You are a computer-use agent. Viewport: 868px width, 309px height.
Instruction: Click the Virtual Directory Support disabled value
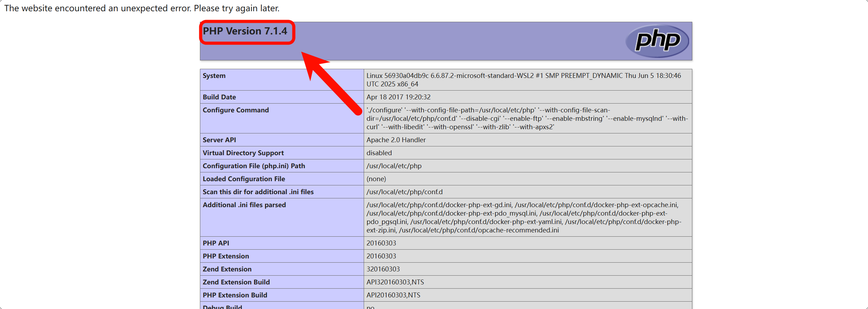379,153
